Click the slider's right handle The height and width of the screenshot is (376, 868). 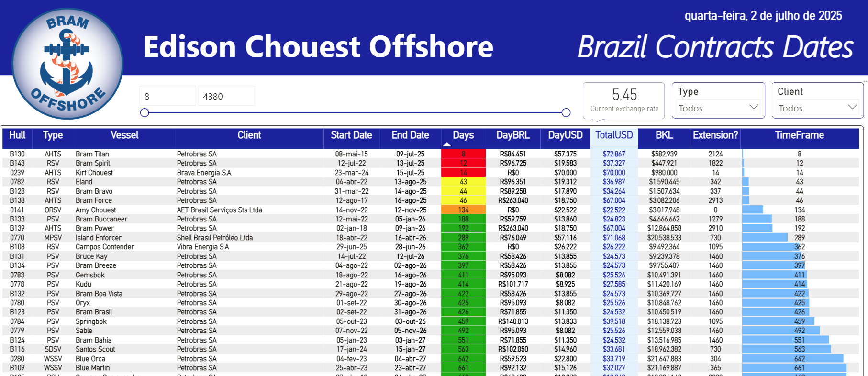coord(566,113)
